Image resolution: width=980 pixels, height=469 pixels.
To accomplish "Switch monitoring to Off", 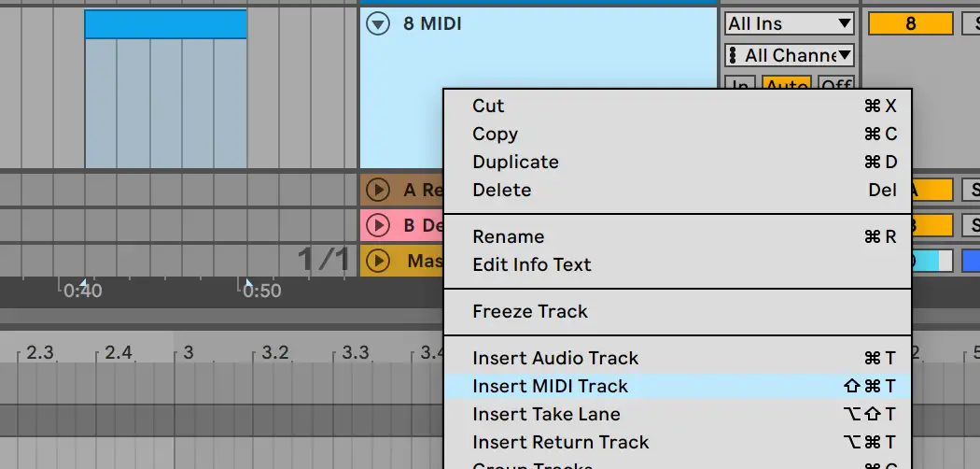I will click(836, 87).
